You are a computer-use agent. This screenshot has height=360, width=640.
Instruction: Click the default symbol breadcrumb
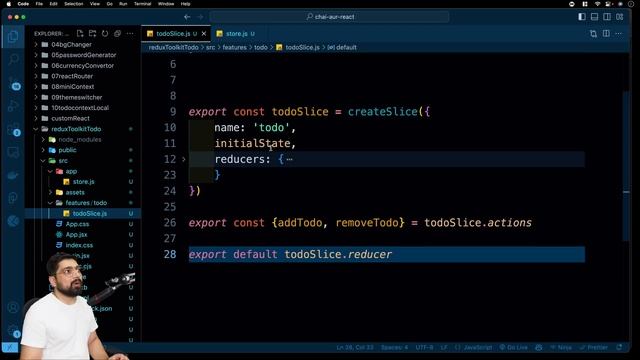(342, 47)
